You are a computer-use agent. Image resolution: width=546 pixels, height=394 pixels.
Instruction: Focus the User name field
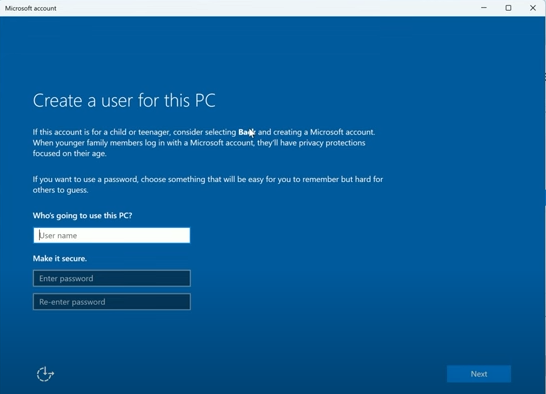click(112, 235)
